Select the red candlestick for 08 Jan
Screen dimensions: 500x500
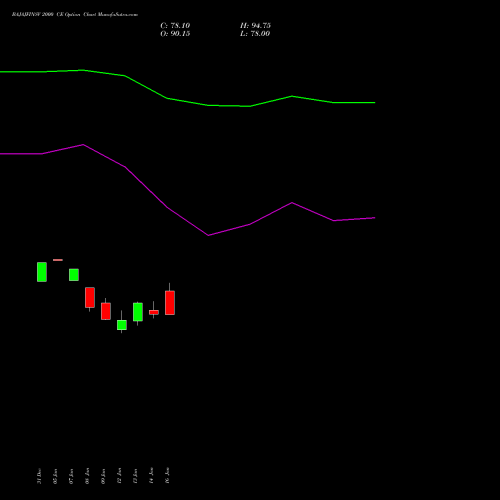click(x=90, y=297)
